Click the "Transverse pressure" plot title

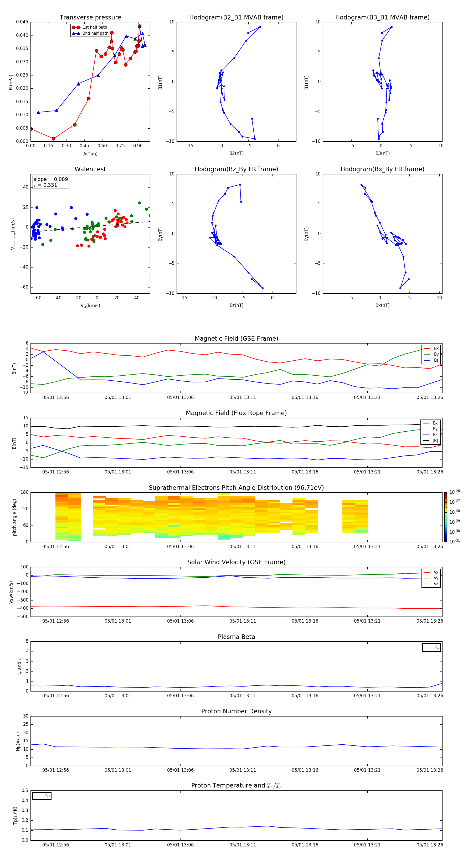tap(90, 18)
